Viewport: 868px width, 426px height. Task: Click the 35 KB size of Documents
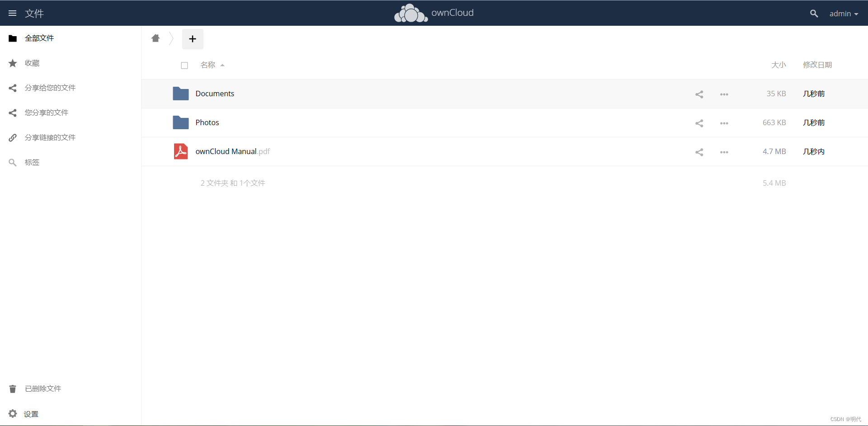tap(776, 94)
